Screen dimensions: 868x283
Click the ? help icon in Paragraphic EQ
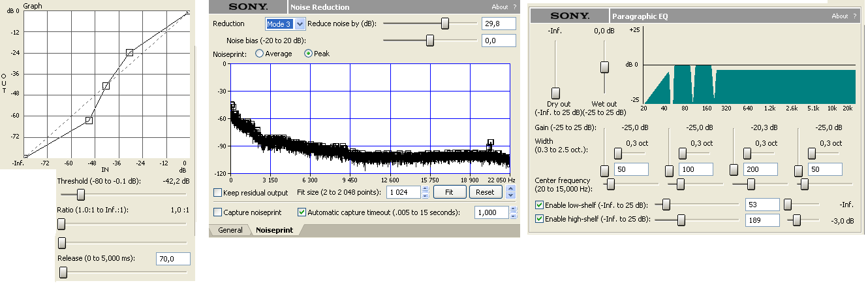(855, 16)
